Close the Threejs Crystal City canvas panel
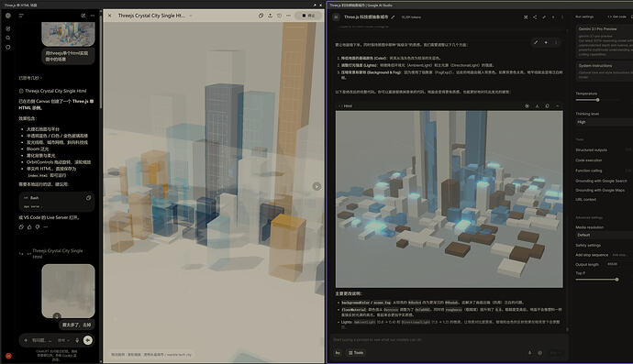 (110, 16)
